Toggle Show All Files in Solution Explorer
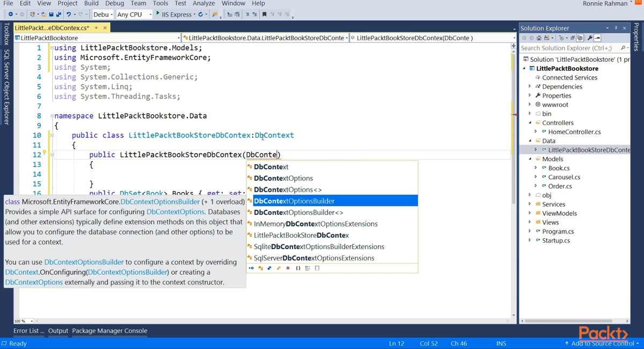Screen dimensions: 644x349 [580, 38]
